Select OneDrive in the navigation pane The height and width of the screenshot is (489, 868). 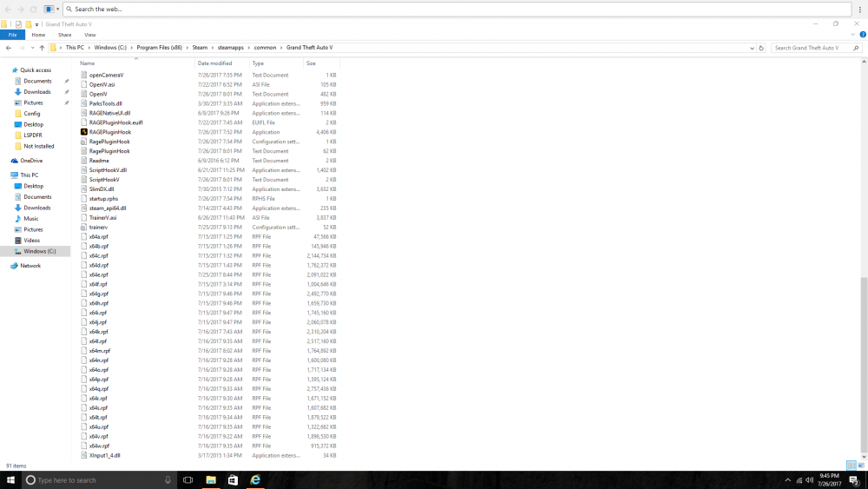(31, 161)
